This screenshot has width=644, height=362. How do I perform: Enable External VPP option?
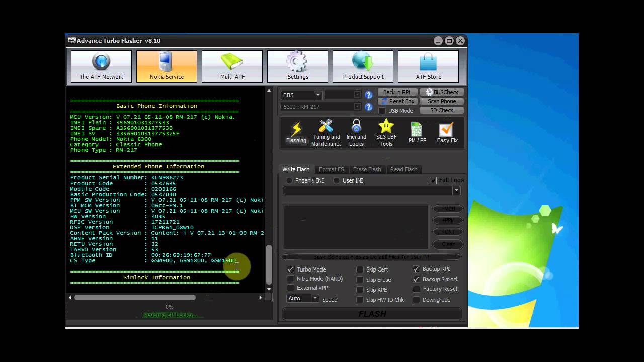coord(290,288)
